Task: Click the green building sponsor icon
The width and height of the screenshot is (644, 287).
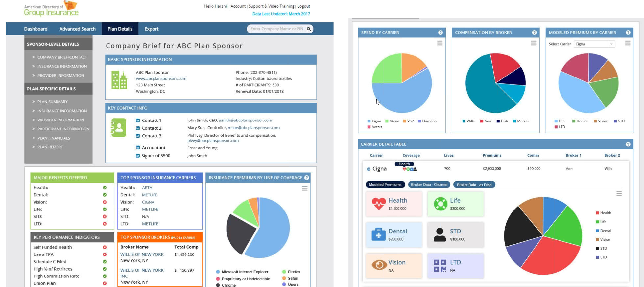Action: click(119, 80)
